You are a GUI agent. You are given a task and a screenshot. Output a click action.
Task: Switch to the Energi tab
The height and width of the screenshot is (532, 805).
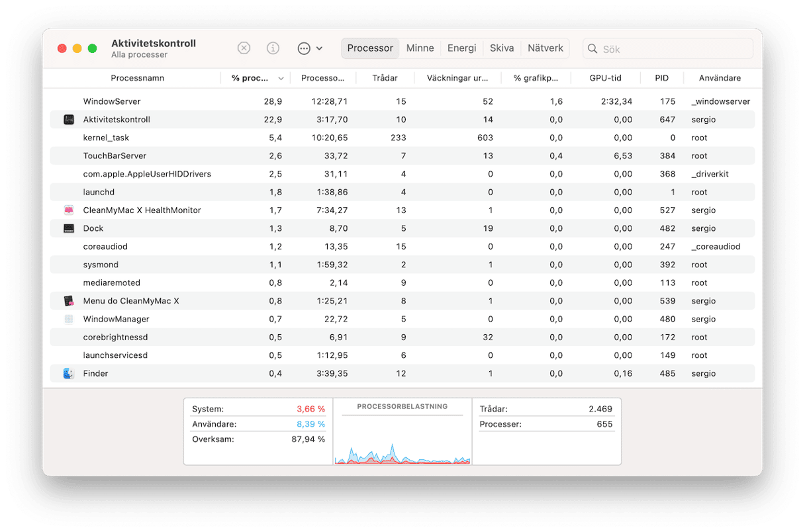click(461, 48)
